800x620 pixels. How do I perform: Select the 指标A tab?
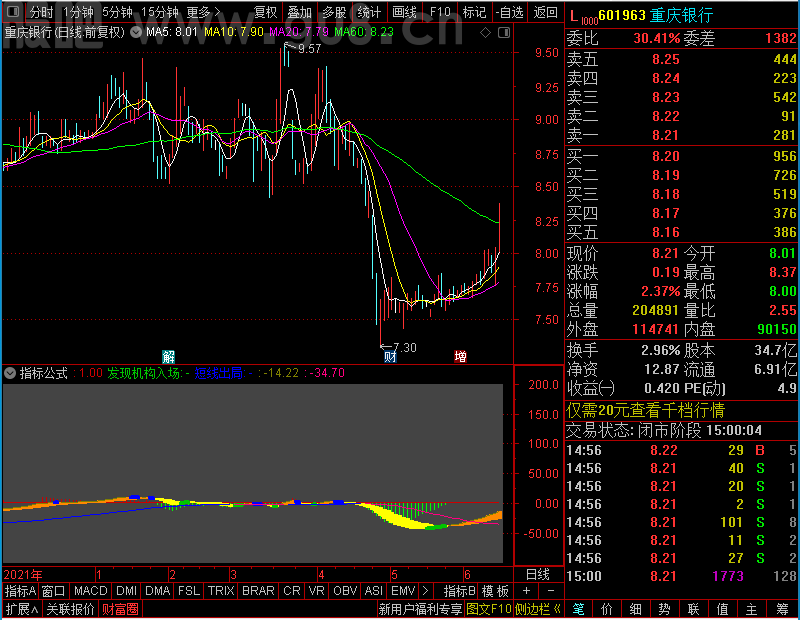click(20, 591)
